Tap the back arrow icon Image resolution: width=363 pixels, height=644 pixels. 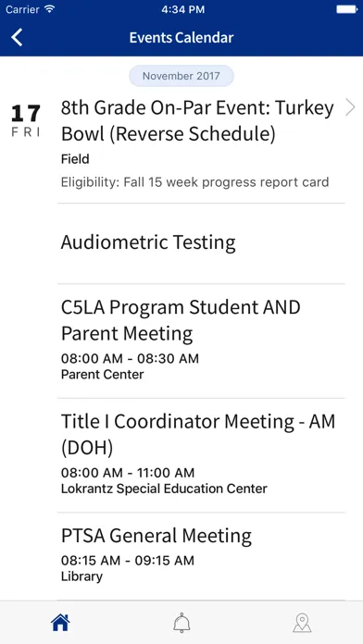pyautogui.click(x=17, y=37)
